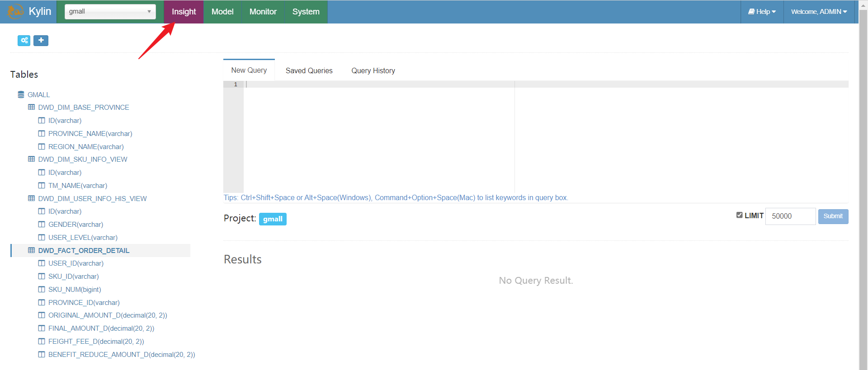Click the DWD_FACT_ORDER_DETAIL table icon
The image size is (868, 370).
pyautogui.click(x=31, y=251)
